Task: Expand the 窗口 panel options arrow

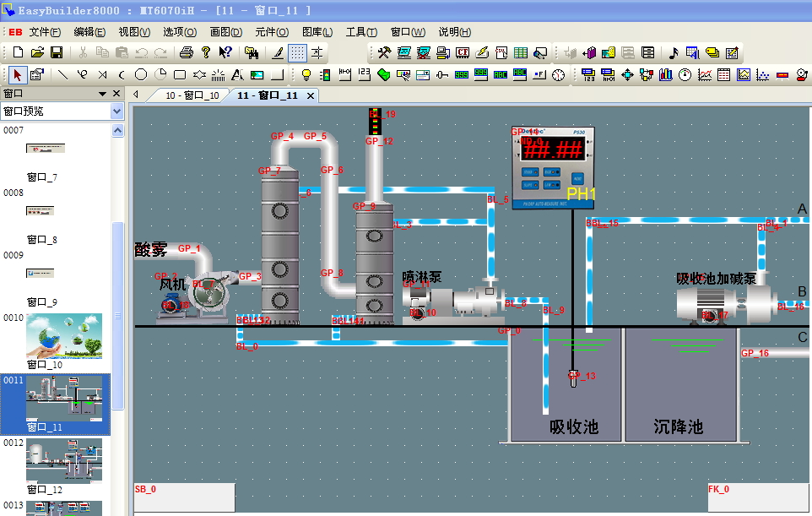Action: (x=103, y=94)
